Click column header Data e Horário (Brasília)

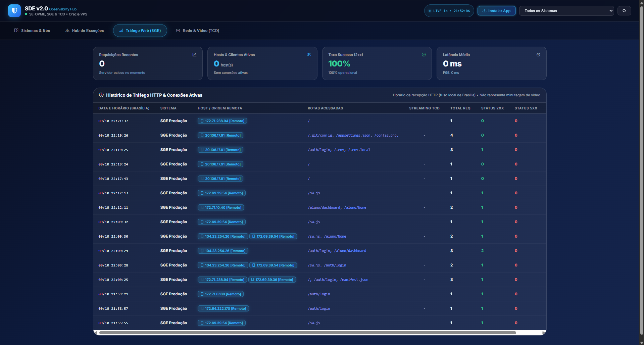(x=124, y=108)
